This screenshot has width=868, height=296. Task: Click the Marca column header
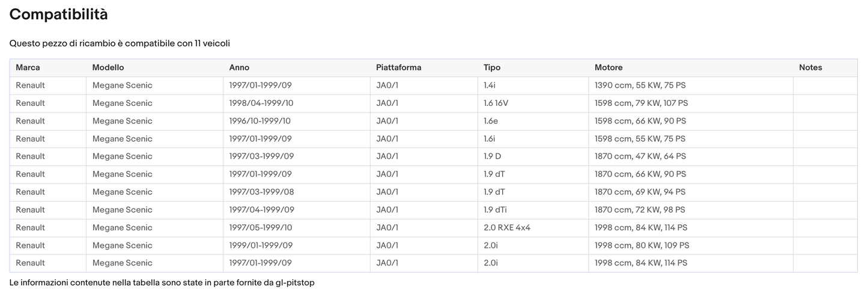pos(28,67)
